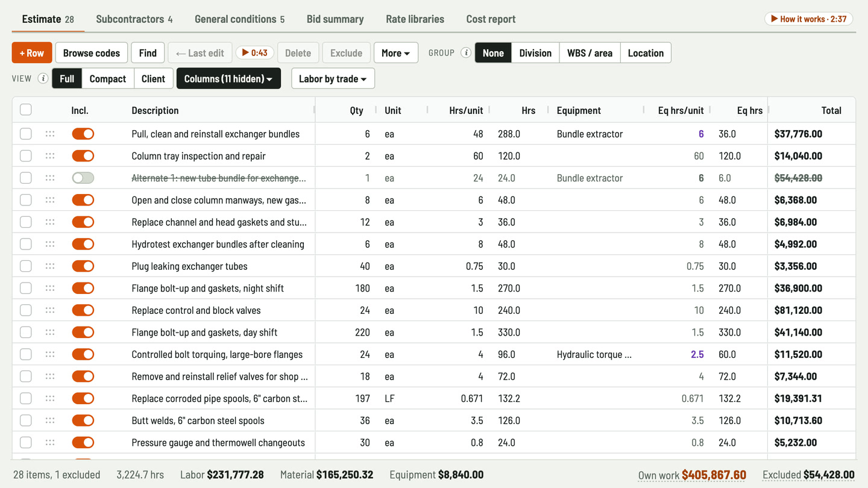Open the How it works 2:37 video
The width and height of the screenshot is (868, 488).
[x=809, y=19]
